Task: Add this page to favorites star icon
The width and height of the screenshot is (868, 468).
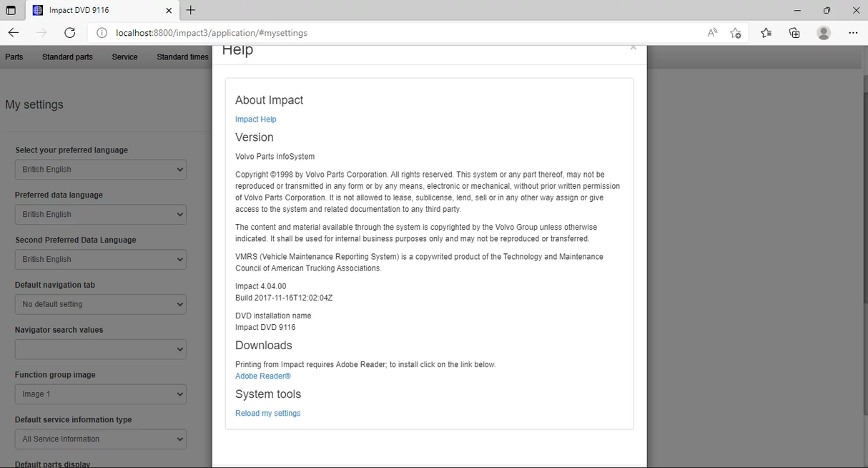Action: [x=735, y=33]
